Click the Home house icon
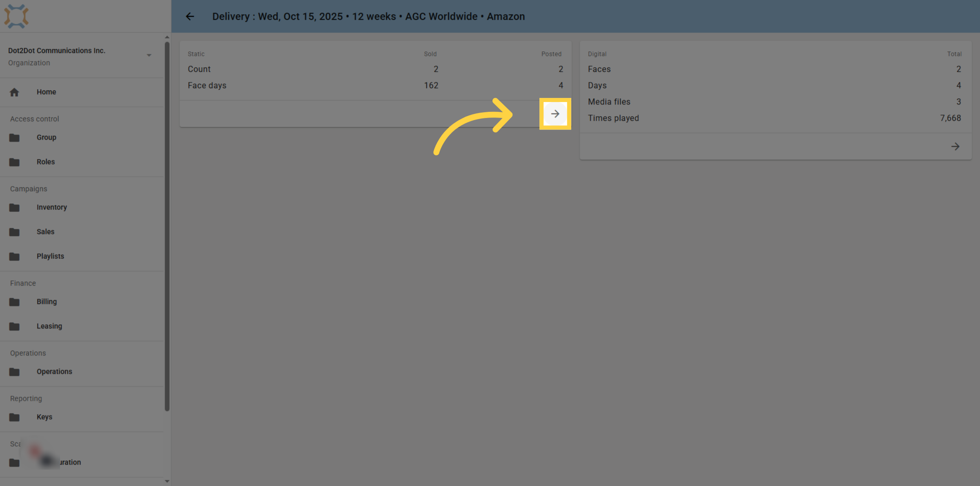This screenshot has width=980, height=486. 14,92
